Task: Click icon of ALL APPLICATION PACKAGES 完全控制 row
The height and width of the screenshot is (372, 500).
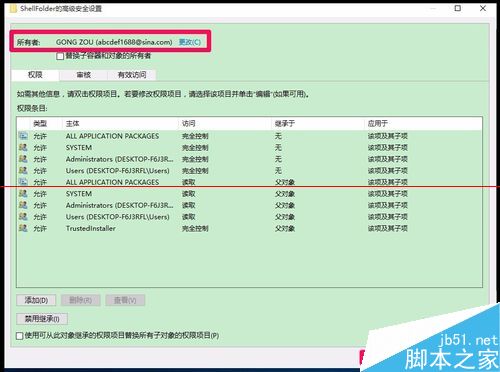Action: [23, 136]
